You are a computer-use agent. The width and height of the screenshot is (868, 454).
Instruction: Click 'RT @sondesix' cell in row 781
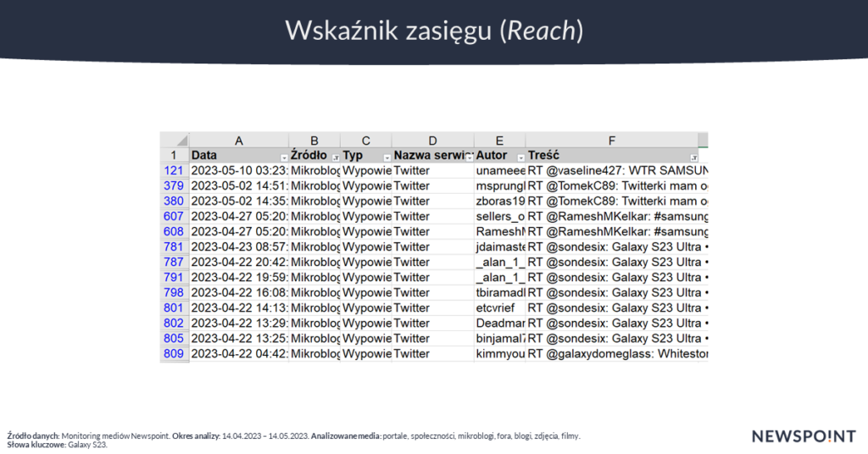click(617, 246)
